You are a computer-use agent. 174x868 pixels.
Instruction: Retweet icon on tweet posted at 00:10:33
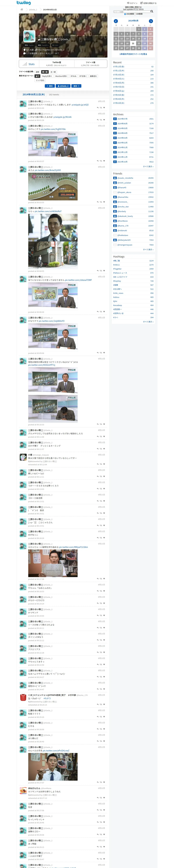(101, 424)
